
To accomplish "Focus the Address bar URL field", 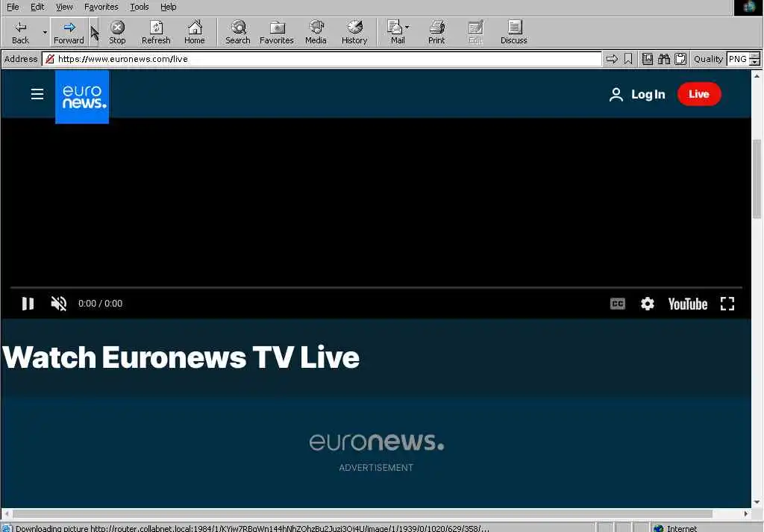I will click(322, 59).
